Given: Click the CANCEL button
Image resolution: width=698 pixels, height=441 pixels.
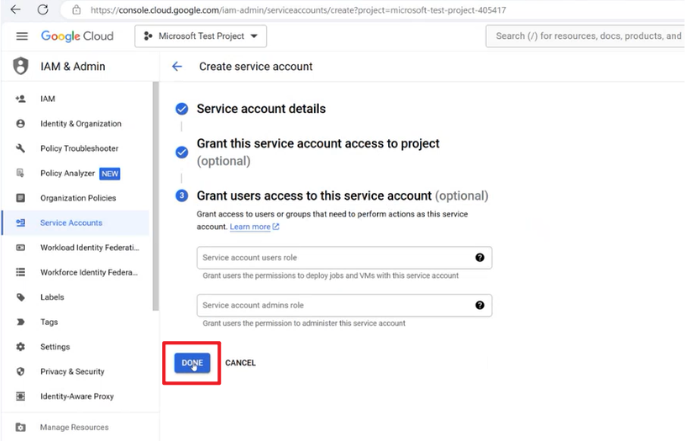Looking at the screenshot, I should 240,363.
